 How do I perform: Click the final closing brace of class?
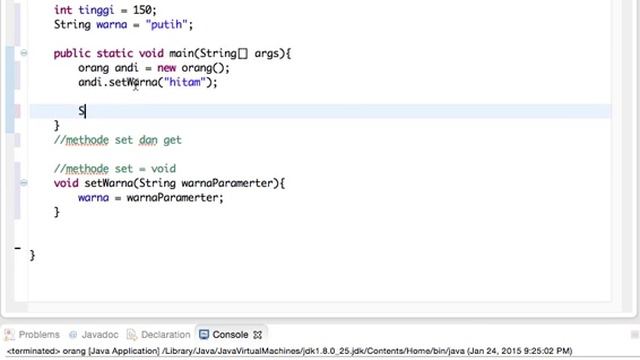[x=32, y=256]
